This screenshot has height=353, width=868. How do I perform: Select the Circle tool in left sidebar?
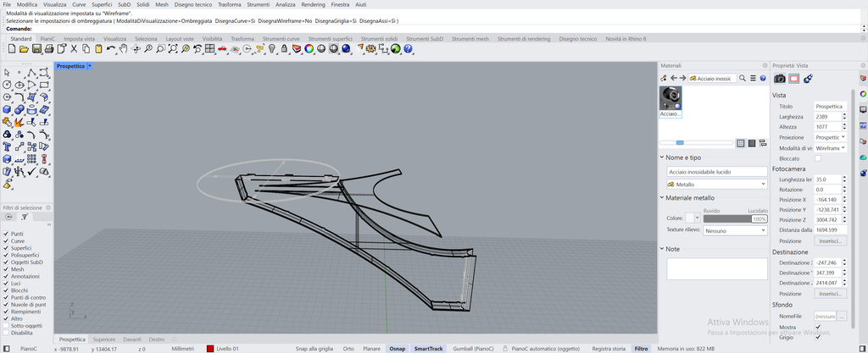point(7,85)
